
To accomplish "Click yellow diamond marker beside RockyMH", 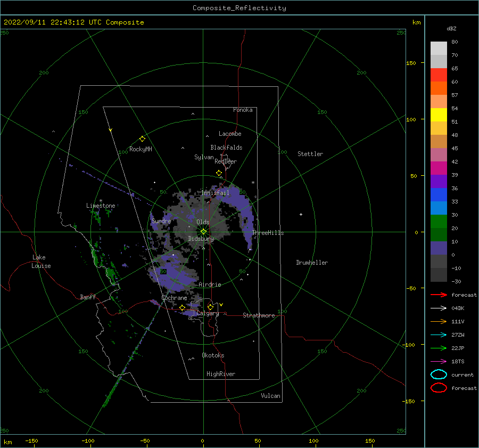I will [142, 139].
